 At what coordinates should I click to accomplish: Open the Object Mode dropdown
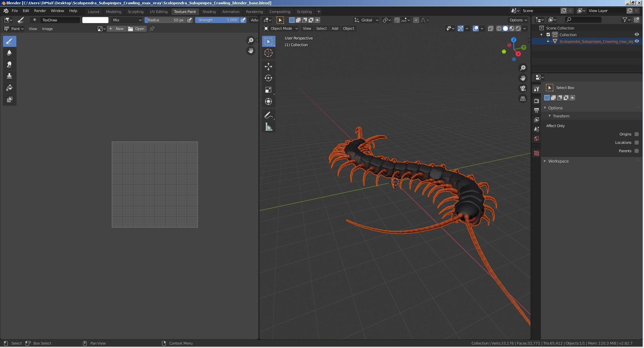[x=280, y=28]
